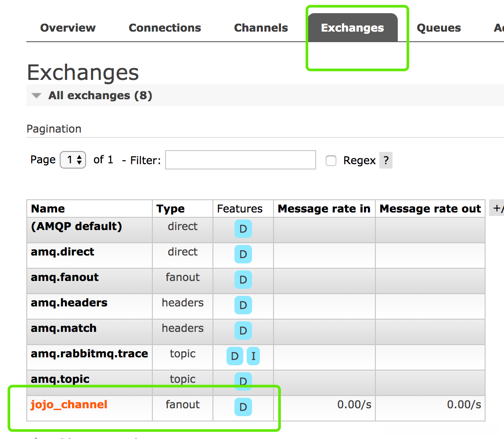Select the Queues tab
This screenshot has height=439, width=504.
pyautogui.click(x=439, y=28)
